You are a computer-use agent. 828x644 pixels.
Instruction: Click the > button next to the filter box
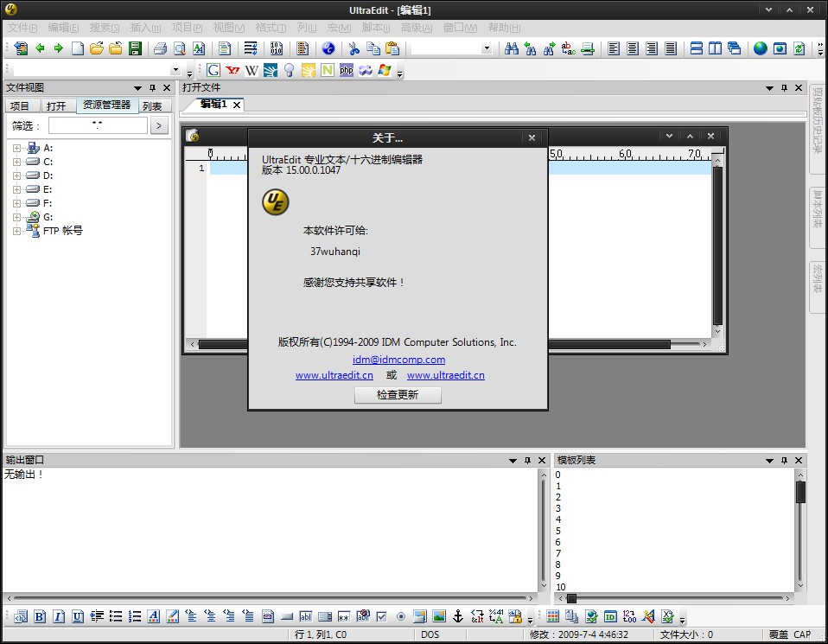point(159,125)
